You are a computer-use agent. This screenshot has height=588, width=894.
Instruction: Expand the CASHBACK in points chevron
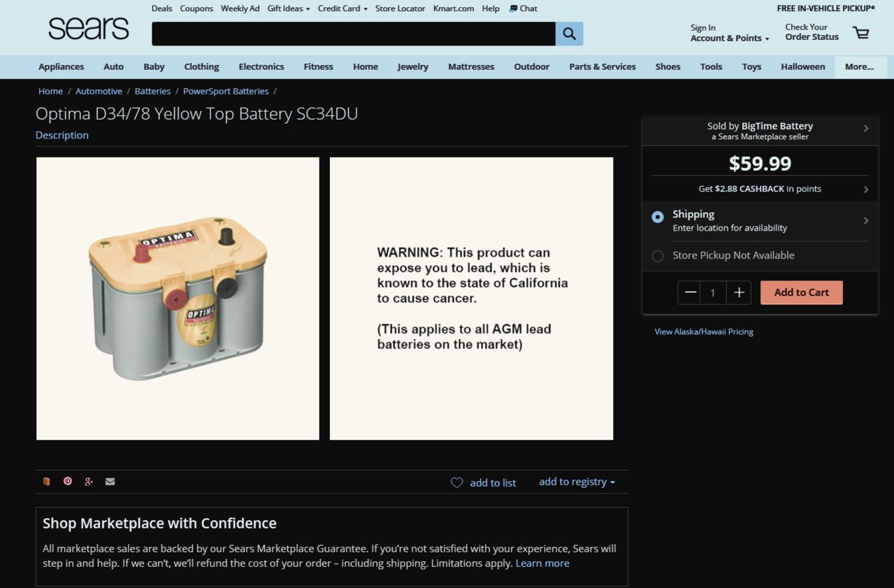(866, 189)
